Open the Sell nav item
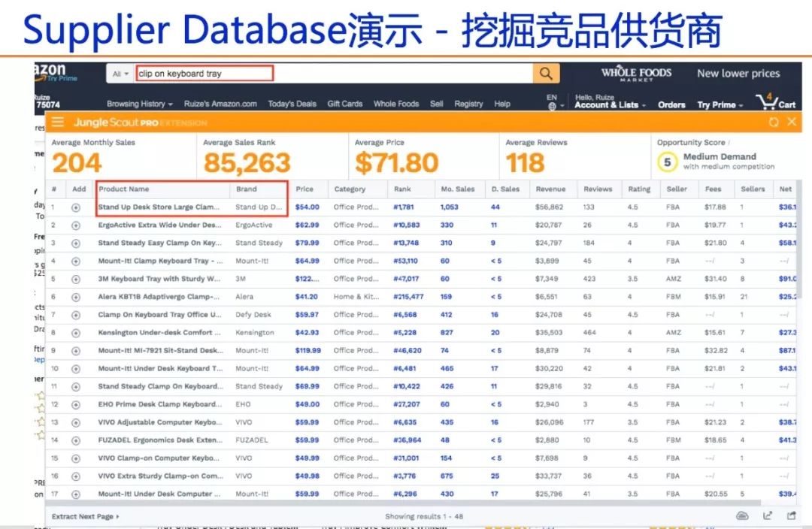Screen dimensions: 812x529 [437, 104]
